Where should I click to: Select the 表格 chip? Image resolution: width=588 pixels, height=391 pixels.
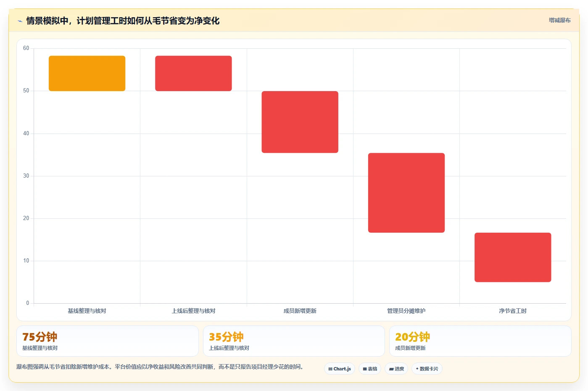(x=370, y=369)
